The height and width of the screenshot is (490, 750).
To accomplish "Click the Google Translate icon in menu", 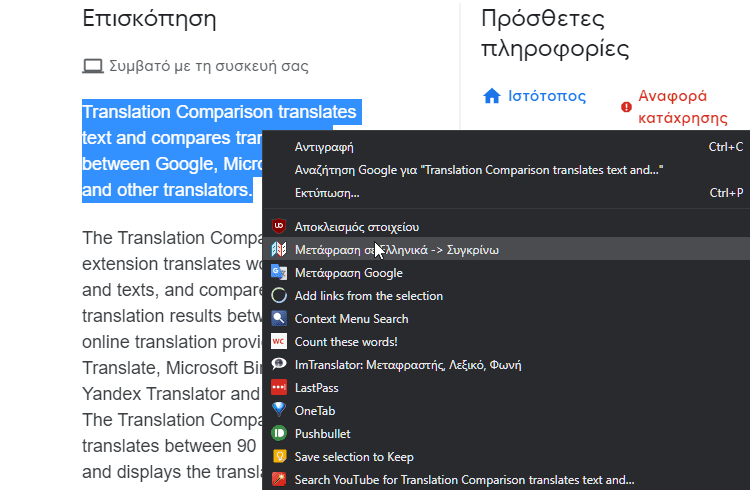I will tap(279, 272).
